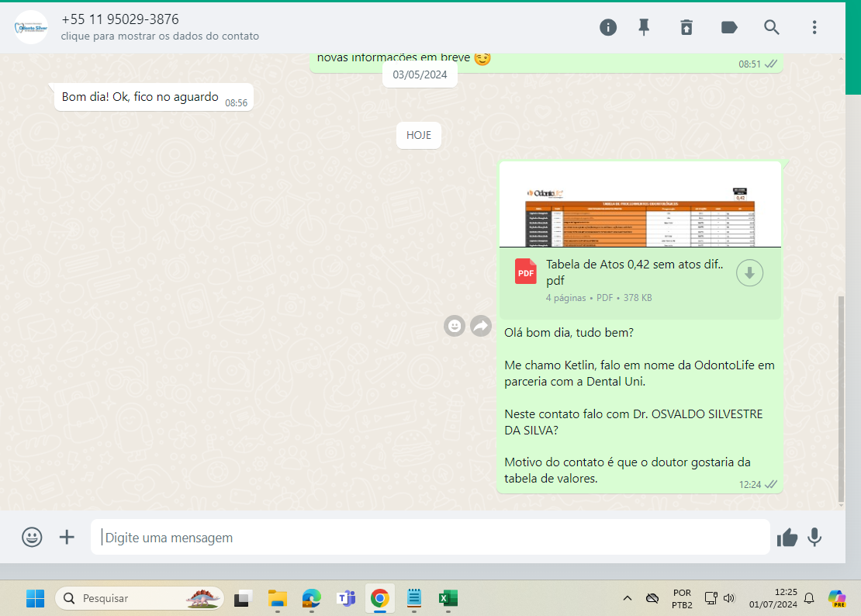
Task: Click the 12:24 message timestamp
Action: click(x=749, y=485)
